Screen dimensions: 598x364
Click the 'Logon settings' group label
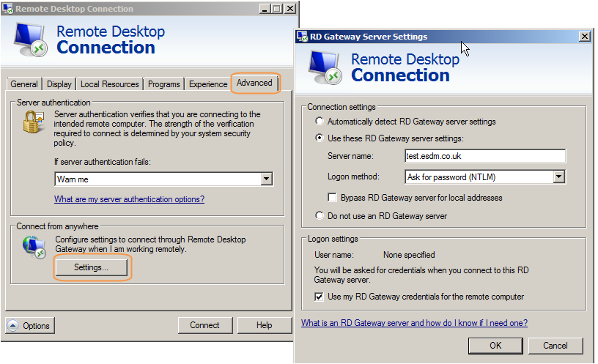(x=333, y=239)
